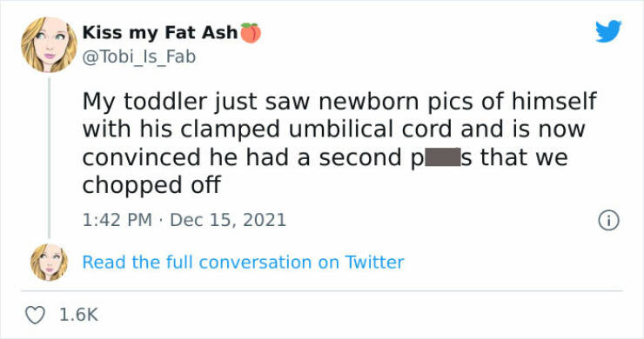
Task: Click the Dec 15, 2021 date
Action: 228,220
